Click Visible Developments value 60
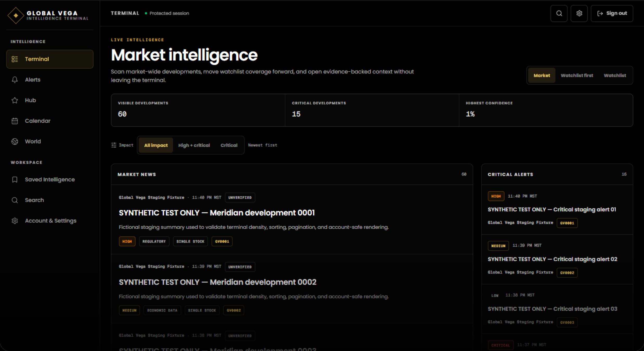The image size is (644, 351). (122, 114)
